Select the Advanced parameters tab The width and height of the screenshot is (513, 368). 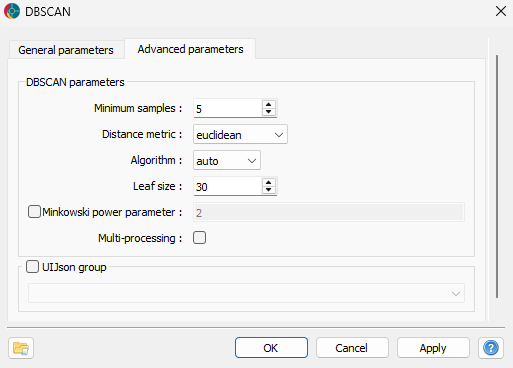coord(190,49)
